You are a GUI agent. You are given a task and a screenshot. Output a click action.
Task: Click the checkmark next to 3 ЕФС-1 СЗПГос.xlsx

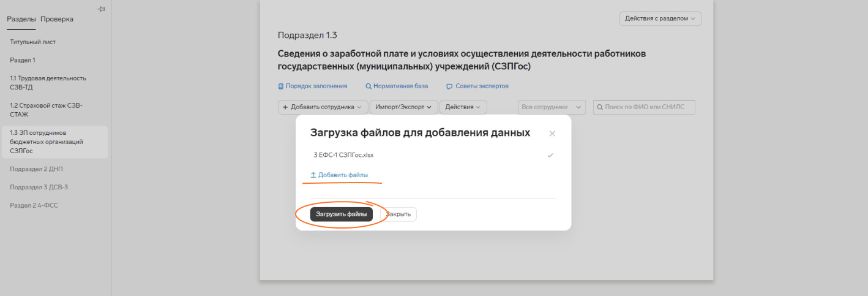tap(550, 156)
